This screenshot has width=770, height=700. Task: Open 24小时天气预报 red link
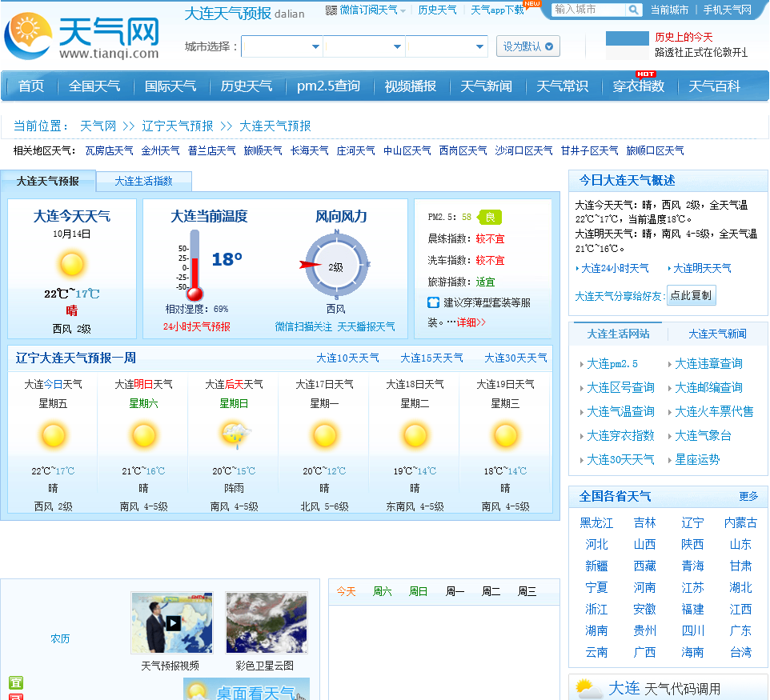tap(196, 326)
